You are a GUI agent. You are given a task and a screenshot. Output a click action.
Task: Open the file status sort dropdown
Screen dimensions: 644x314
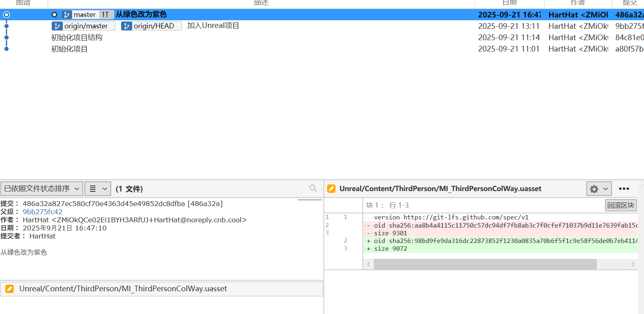41,189
